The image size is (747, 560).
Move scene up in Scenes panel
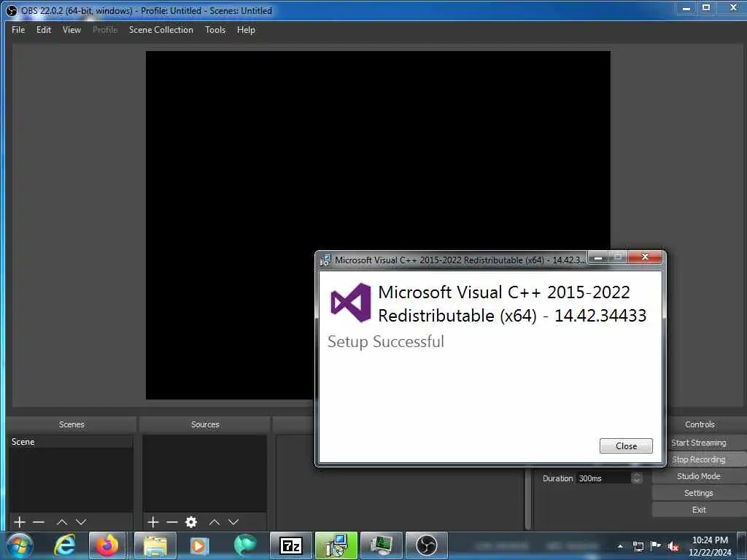click(x=62, y=522)
